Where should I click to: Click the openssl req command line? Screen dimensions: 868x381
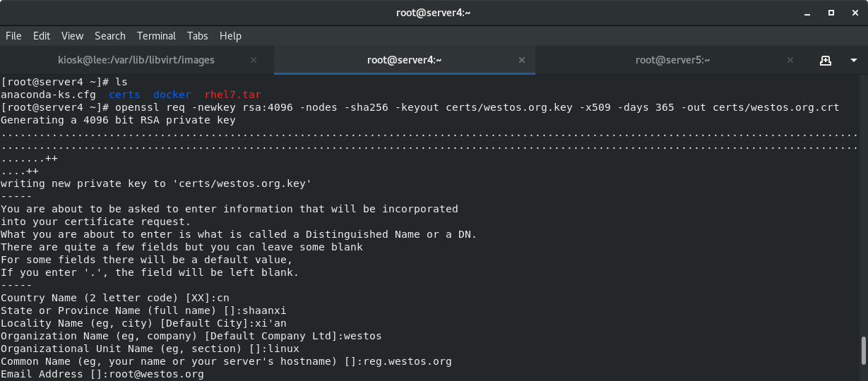coord(420,107)
